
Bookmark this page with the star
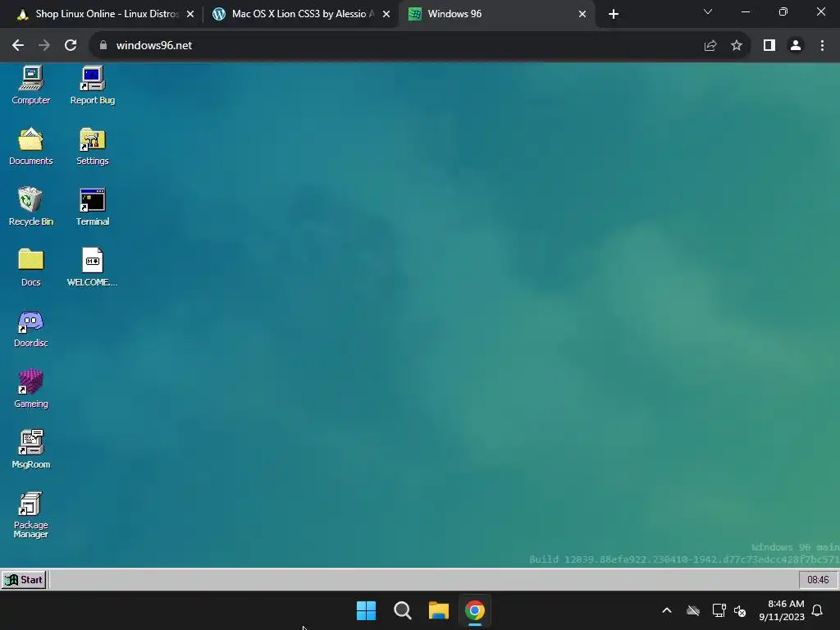737,46
